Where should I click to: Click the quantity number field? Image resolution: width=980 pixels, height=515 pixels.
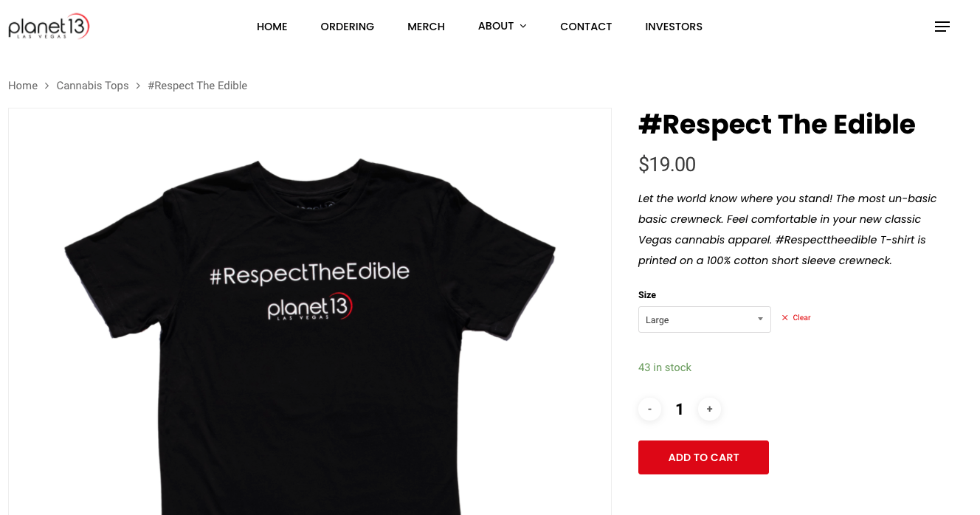click(x=680, y=409)
